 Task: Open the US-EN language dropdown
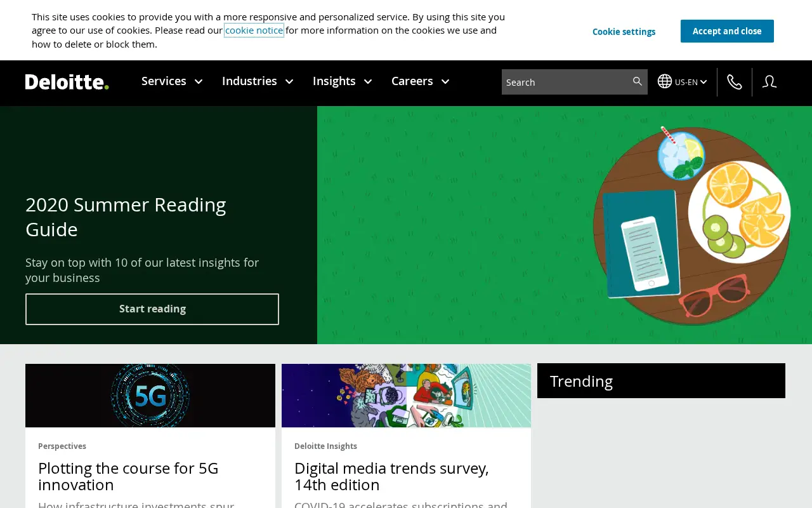point(691,82)
